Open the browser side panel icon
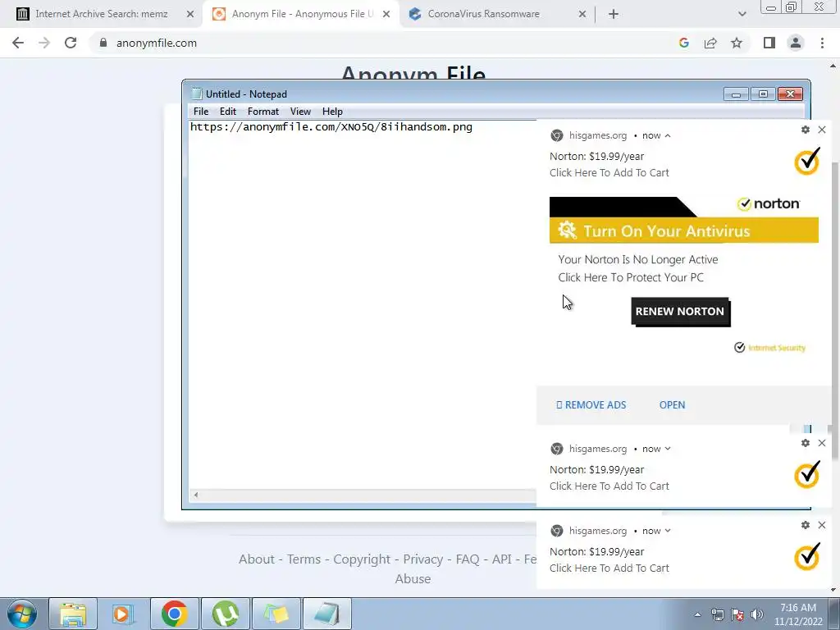Viewport: 840px width, 630px height. coord(769,43)
